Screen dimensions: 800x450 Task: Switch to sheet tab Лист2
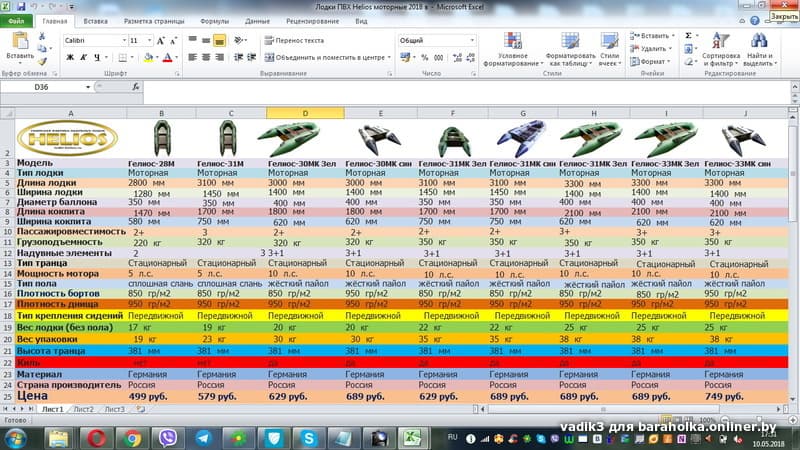pyautogui.click(x=83, y=409)
